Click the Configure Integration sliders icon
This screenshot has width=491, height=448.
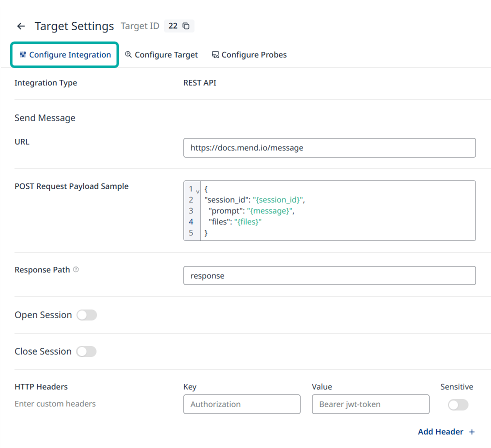[x=22, y=55]
